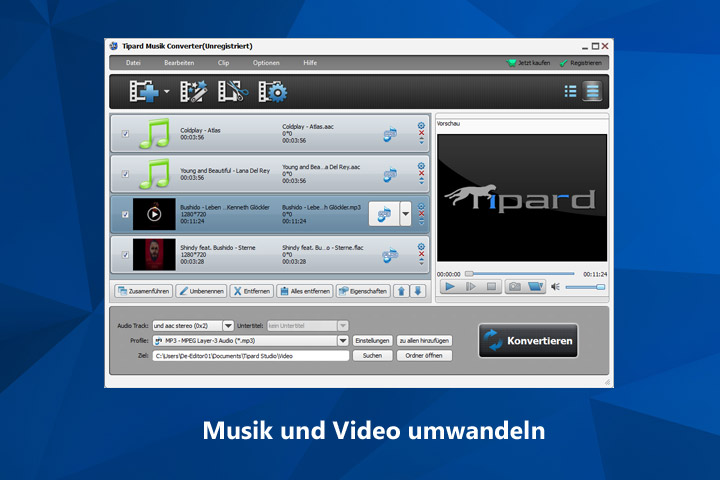This screenshot has width=720, height=480.
Task: Click Eigenschaften button
Action: click(363, 291)
